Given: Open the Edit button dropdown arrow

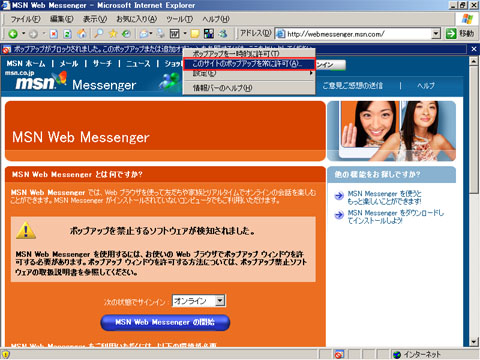Looking at the screenshot, I should coord(185,34).
